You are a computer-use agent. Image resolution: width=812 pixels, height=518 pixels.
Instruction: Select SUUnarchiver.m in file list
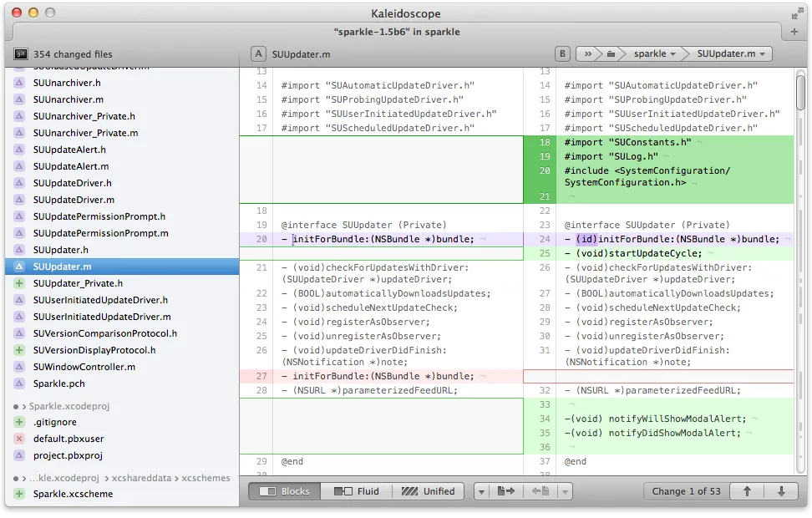[x=122, y=99]
